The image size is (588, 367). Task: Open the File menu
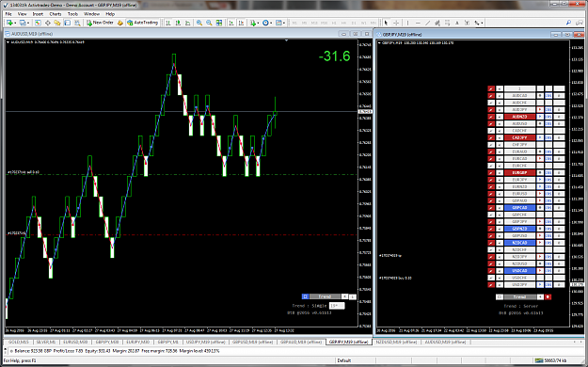pos(8,14)
